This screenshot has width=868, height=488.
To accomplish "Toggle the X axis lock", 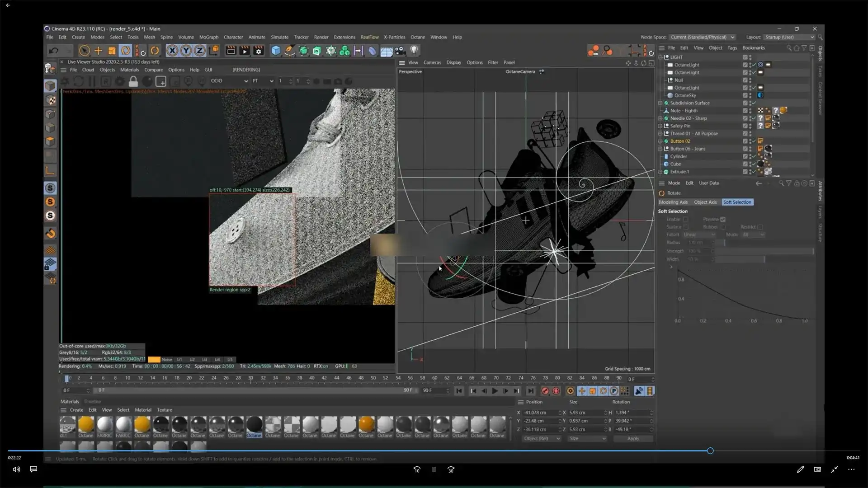I will pyautogui.click(x=172, y=51).
